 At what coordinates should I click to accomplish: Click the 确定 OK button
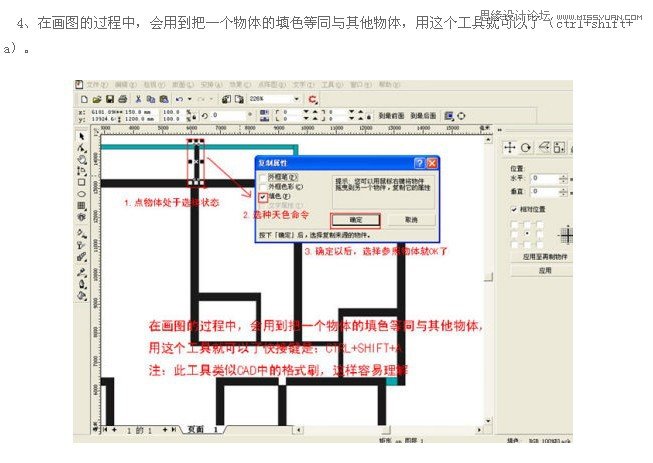coord(355,220)
